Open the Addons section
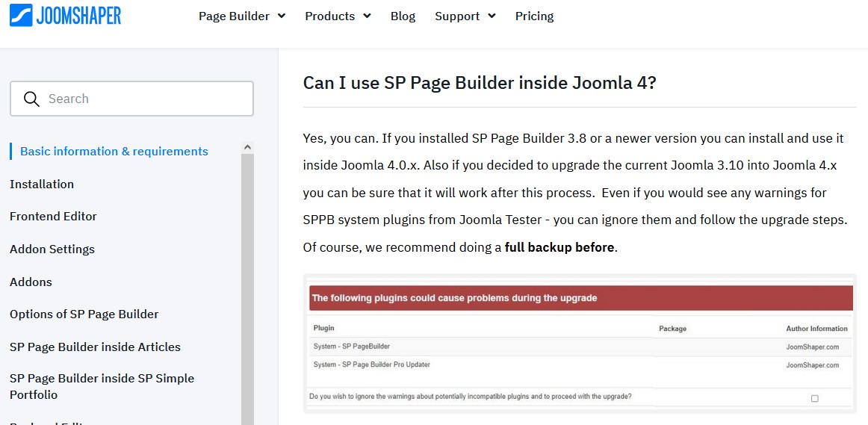Screen dimensions: 868x425 point(31,282)
